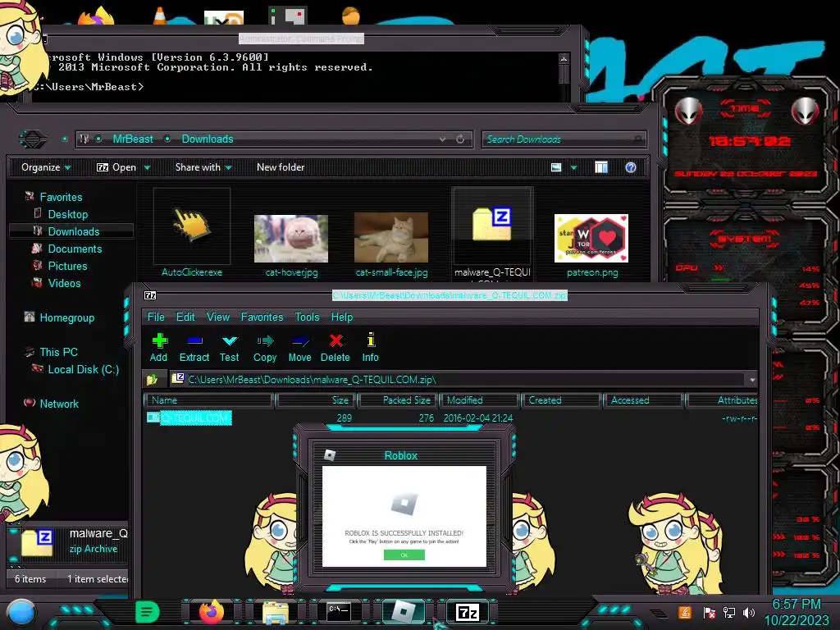The width and height of the screenshot is (840, 630).
Task: Select Favorites in navigation pane
Action: pyautogui.click(x=61, y=197)
